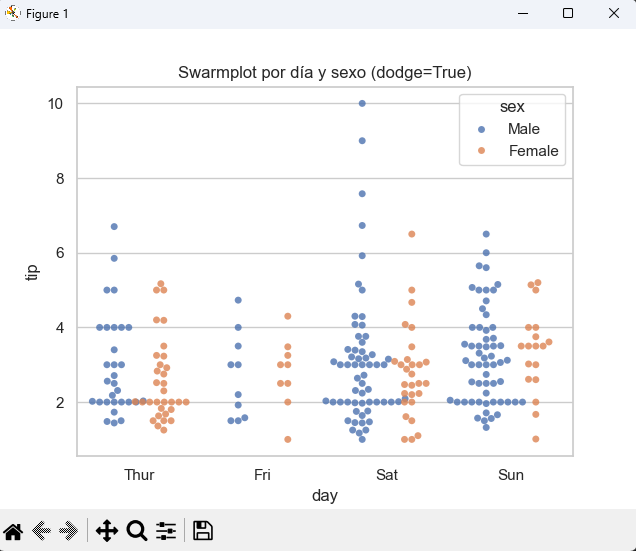Click the Fri x-axis label
The image size is (636, 551).
pos(263,475)
